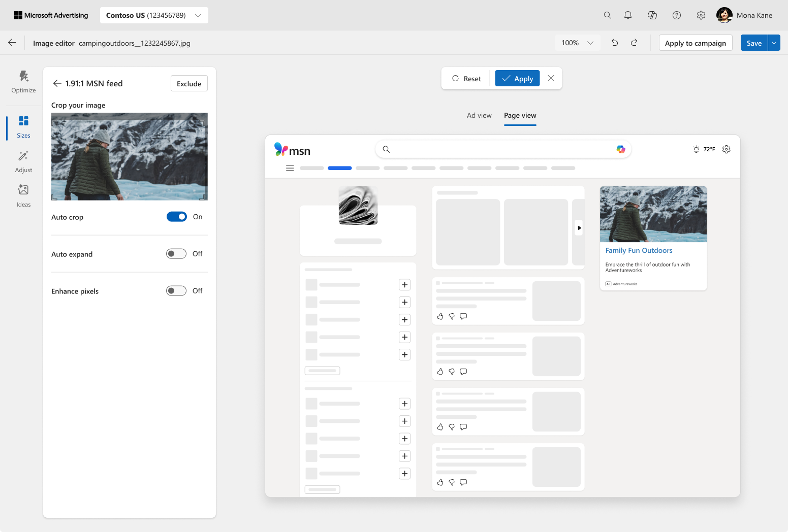Turn off the Auto crop toggle
The width and height of the screenshot is (788, 532).
[x=177, y=217]
